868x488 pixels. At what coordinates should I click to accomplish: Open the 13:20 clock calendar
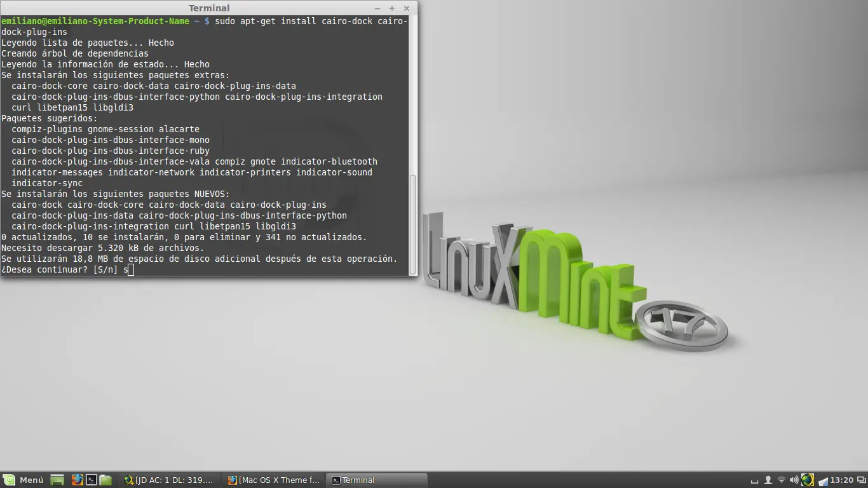coord(842,480)
